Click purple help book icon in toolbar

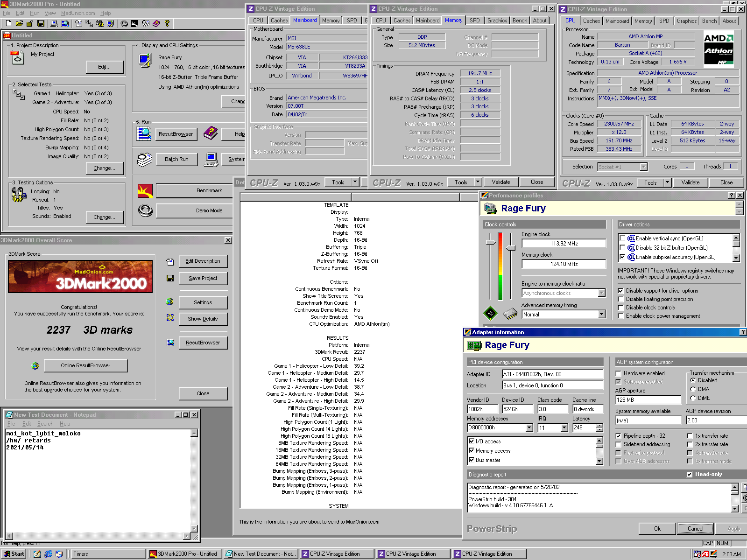click(x=156, y=23)
